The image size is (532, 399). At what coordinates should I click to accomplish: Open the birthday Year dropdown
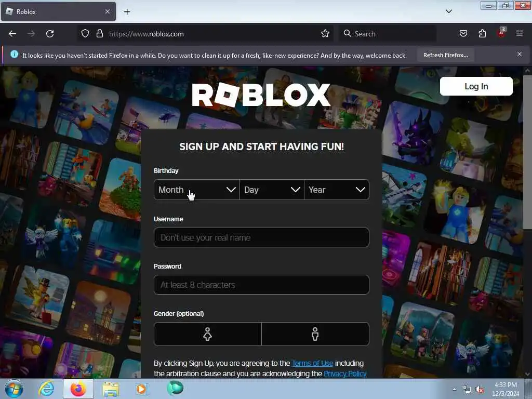coord(337,190)
